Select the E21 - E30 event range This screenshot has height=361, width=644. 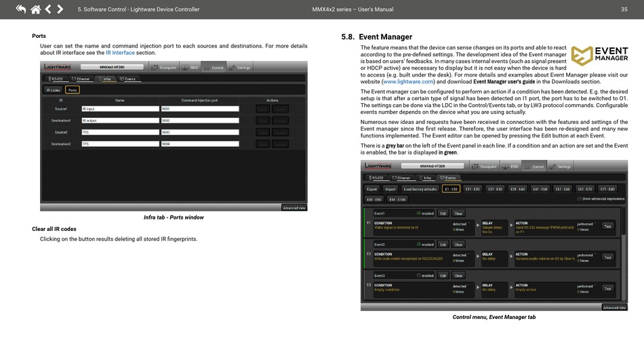[x=495, y=189]
